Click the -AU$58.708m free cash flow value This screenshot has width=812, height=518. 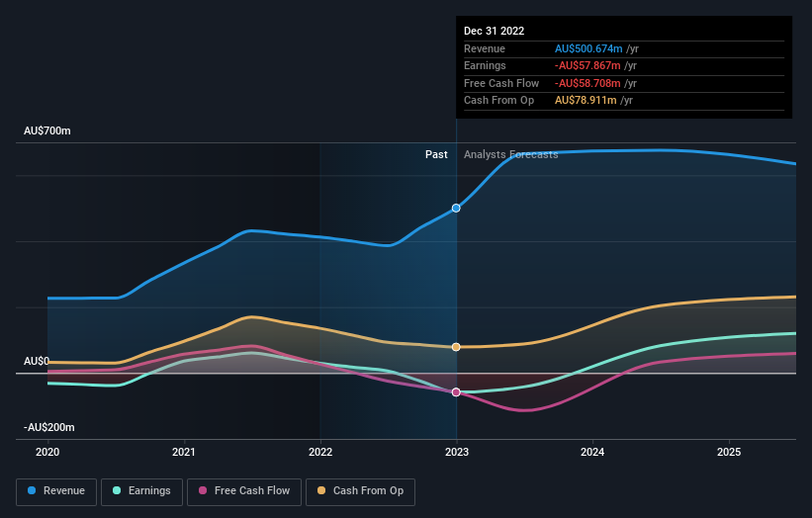(x=587, y=83)
